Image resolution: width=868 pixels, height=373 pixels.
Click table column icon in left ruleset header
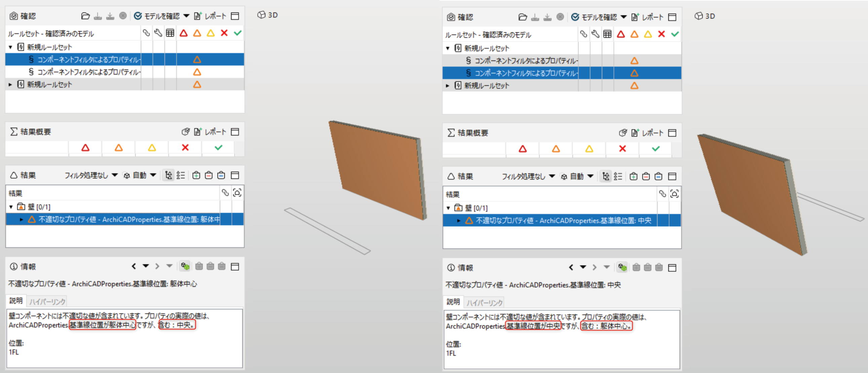[170, 33]
